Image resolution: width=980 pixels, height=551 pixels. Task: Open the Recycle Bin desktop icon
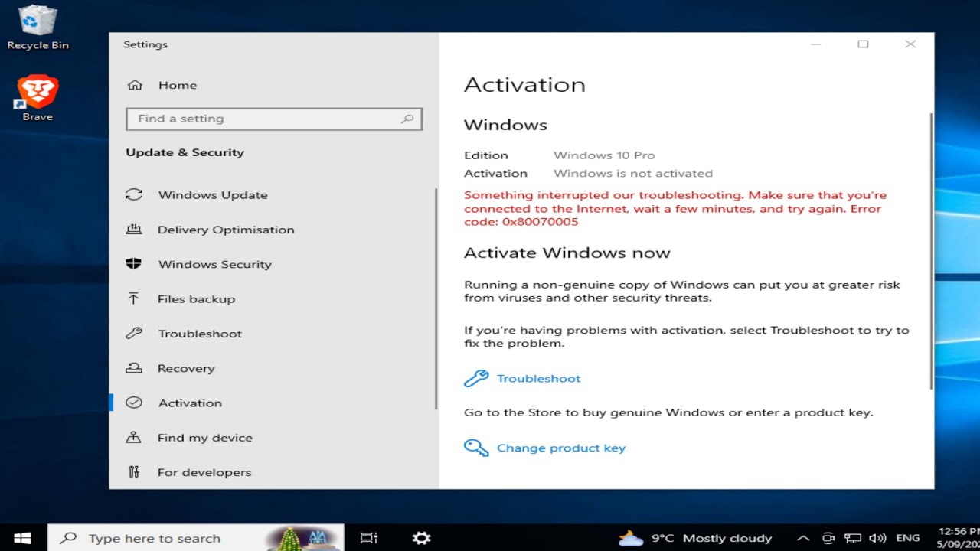38,29
